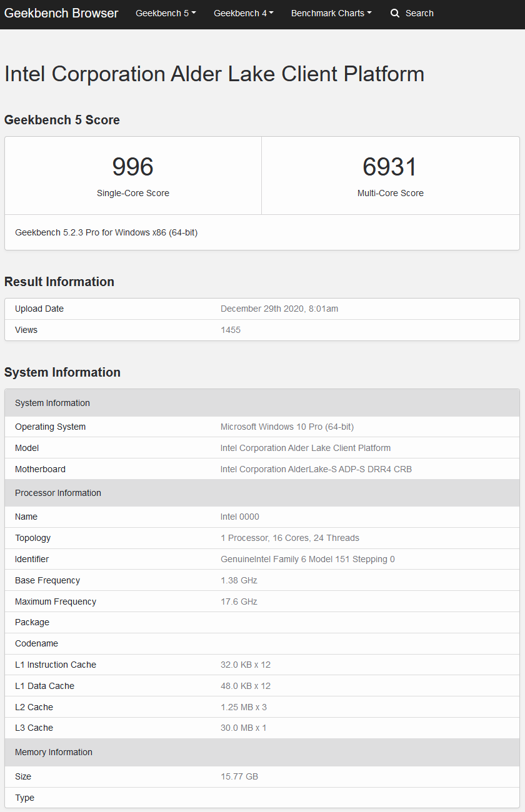
Task: Click the Single-Core Score label
Action: point(133,193)
